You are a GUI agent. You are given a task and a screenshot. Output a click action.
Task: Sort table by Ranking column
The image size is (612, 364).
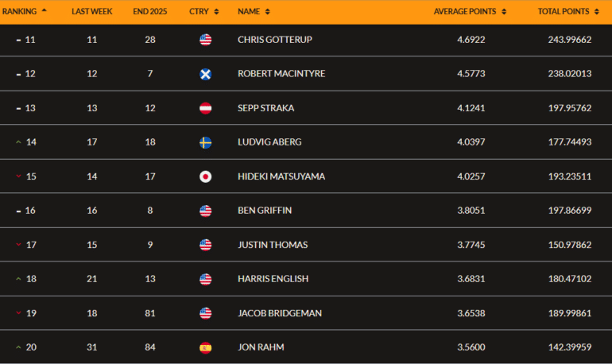pyautogui.click(x=24, y=12)
